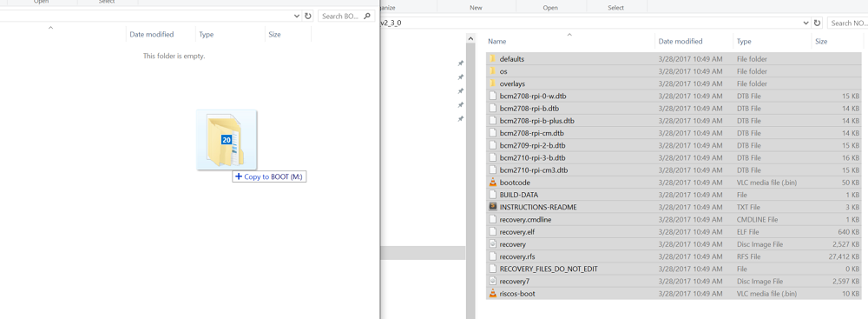Open the Open ribbon group in right window
The width and height of the screenshot is (868, 319).
coord(550,7)
